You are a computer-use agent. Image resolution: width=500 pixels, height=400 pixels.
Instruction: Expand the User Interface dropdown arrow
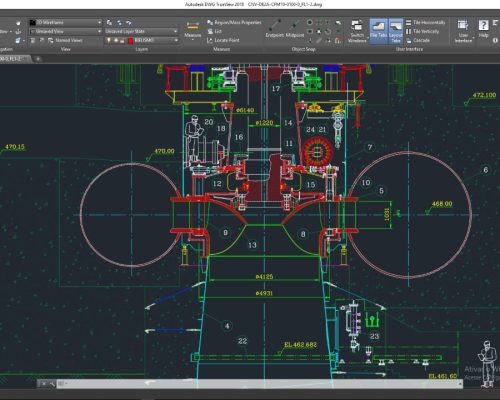click(x=473, y=37)
